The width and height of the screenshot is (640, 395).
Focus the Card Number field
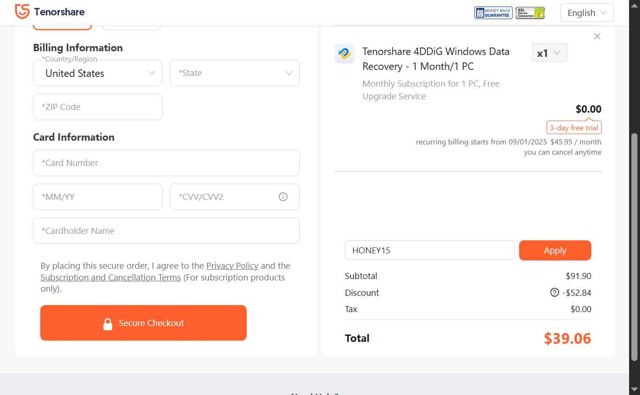click(x=166, y=163)
